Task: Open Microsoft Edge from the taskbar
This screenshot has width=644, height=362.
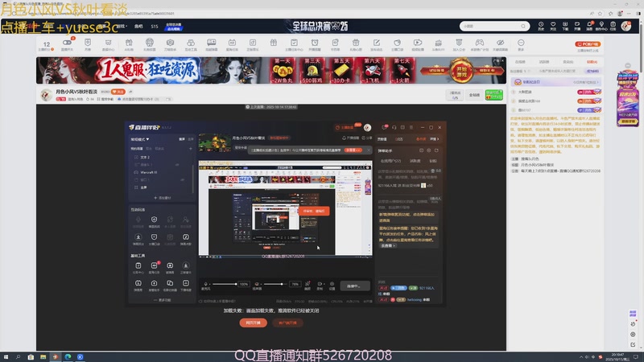Action: pos(68,357)
